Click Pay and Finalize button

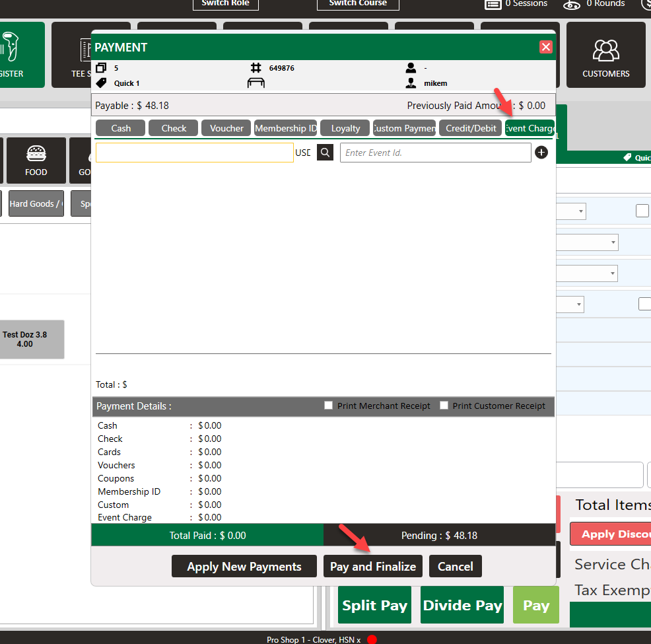point(373,567)
